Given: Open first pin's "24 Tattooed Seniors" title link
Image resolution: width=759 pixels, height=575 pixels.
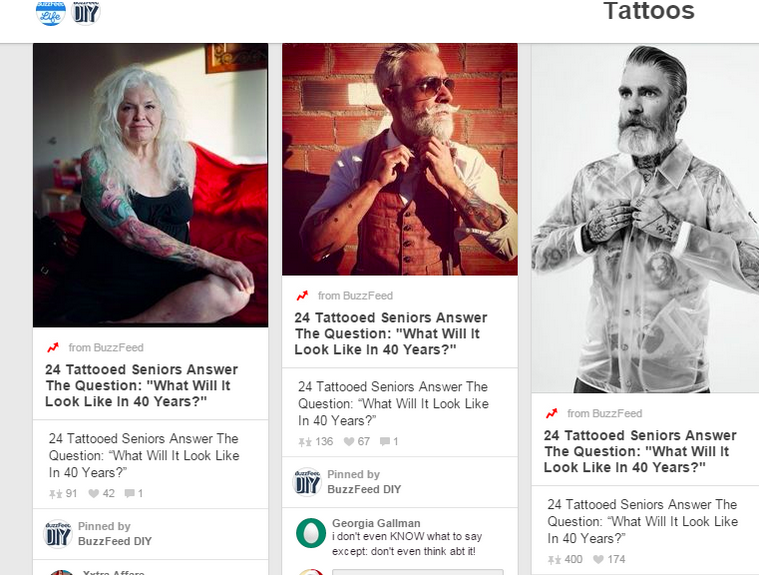Looking at the screenshot, I should [141, 385].
